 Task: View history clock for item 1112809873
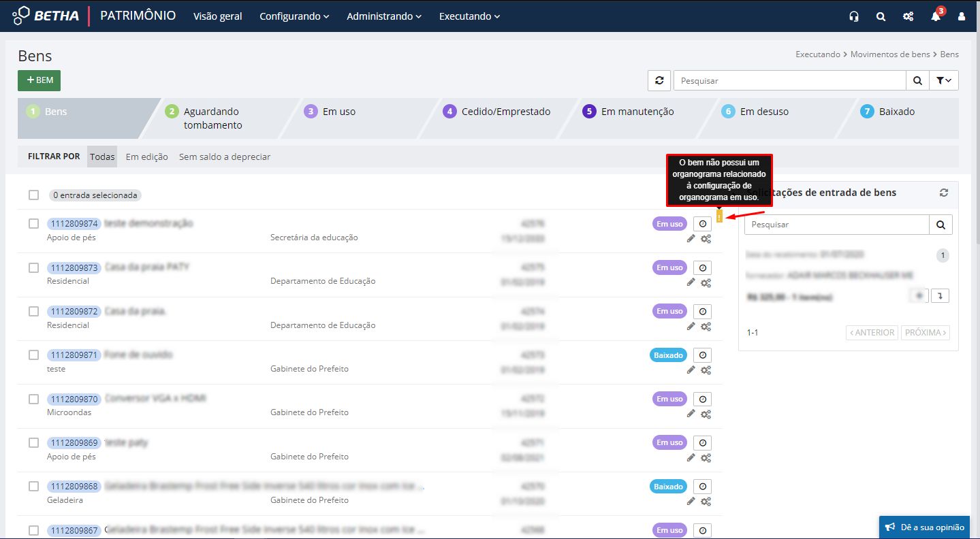(702, 267)
